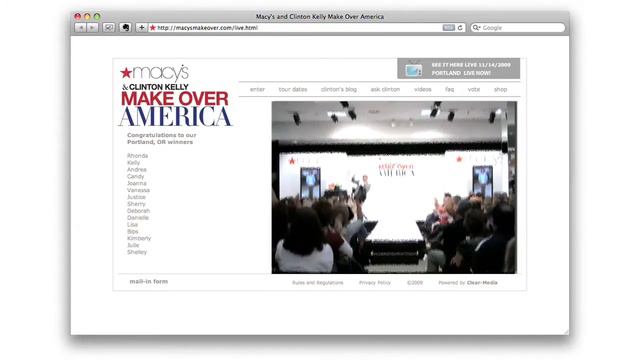Viewport: 640px width, 360px height.
Task: Open the Google search magnifier dropdown
Action: click(x=476, y=28)
